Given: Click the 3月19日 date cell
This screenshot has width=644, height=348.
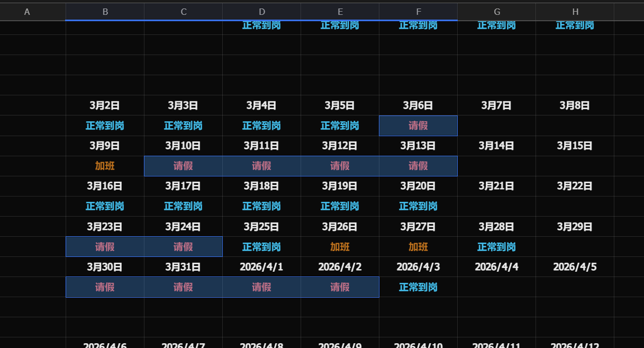Looking at the screenshot, I should tap(340, 186).
